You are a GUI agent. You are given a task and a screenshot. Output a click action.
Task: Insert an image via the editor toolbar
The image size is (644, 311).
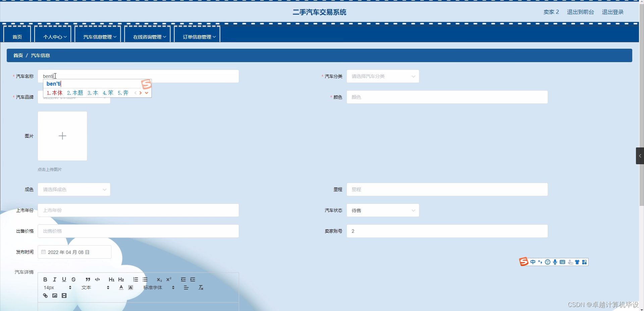point(54,295)
